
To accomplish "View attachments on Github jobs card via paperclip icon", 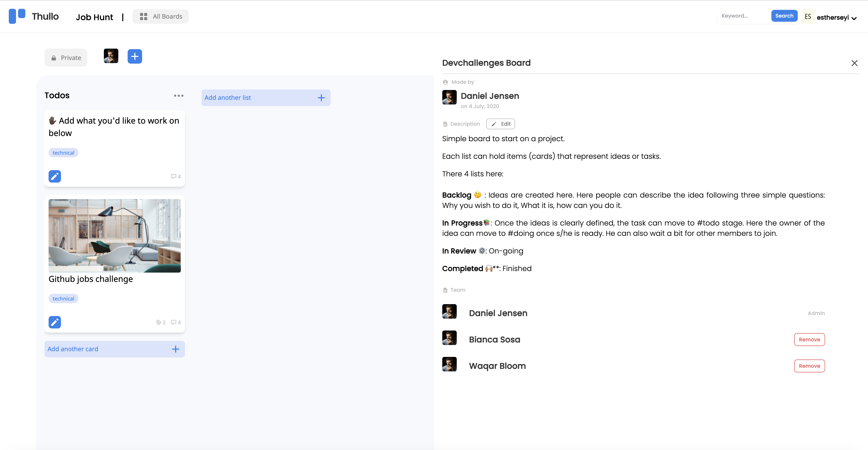I will pos(158,322).
